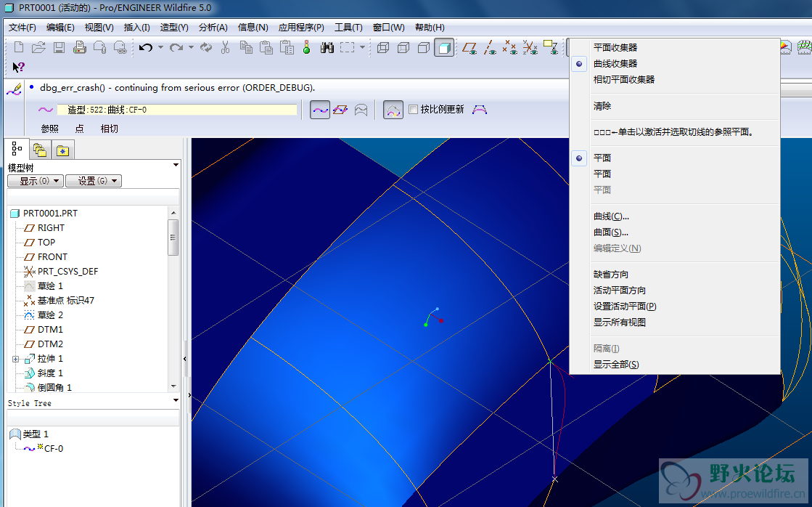
Task: Open the selection box dropdown arrow
Action: 363,48
